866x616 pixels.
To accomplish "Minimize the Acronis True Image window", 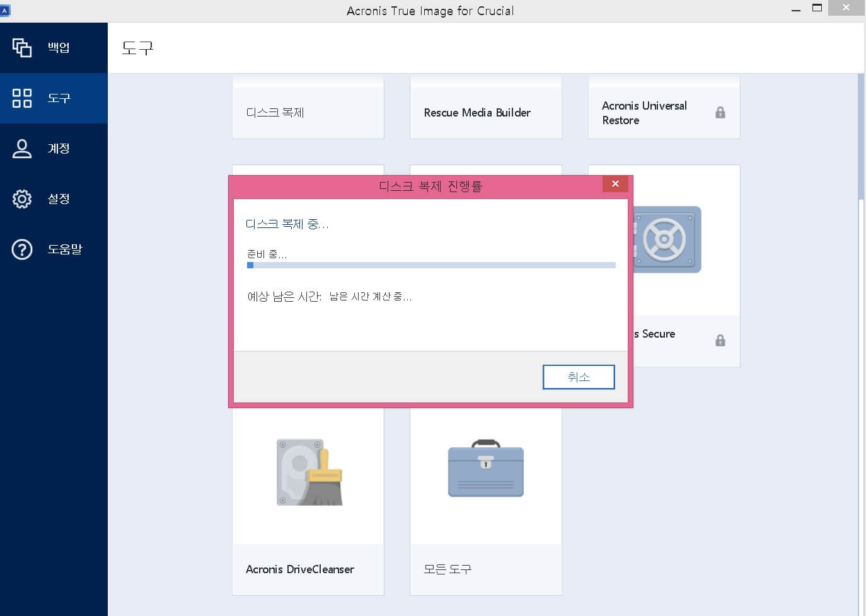I will (x=796, y=9).
